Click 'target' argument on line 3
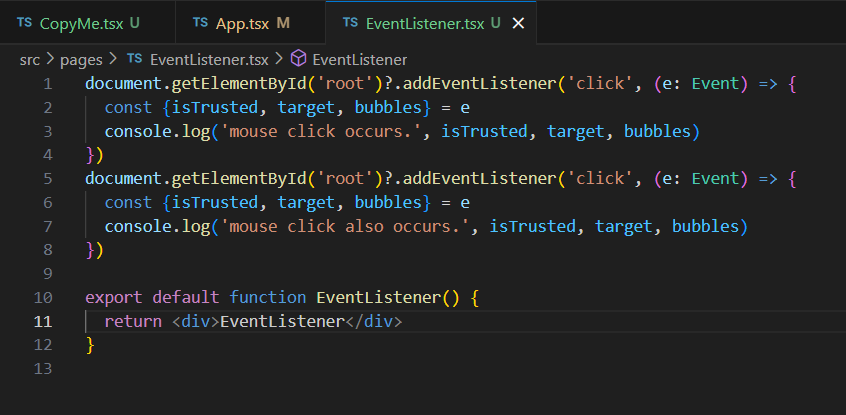 [x=576, y=132]
